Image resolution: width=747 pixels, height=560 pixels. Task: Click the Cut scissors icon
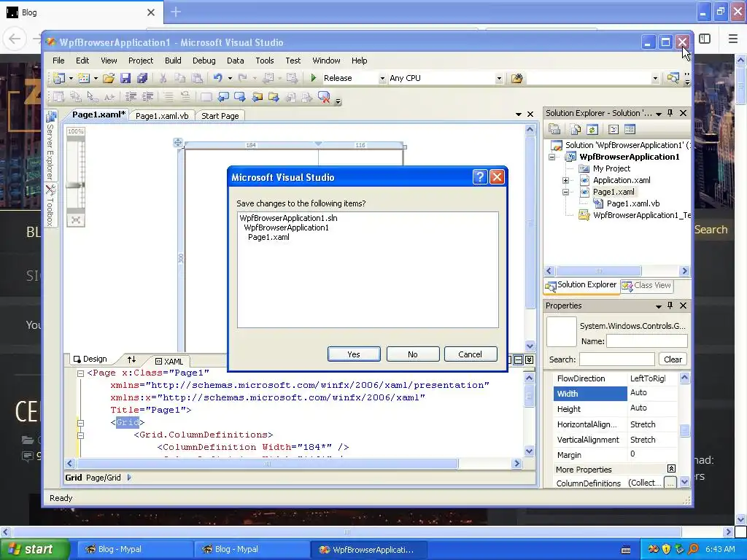pos(163,78)
